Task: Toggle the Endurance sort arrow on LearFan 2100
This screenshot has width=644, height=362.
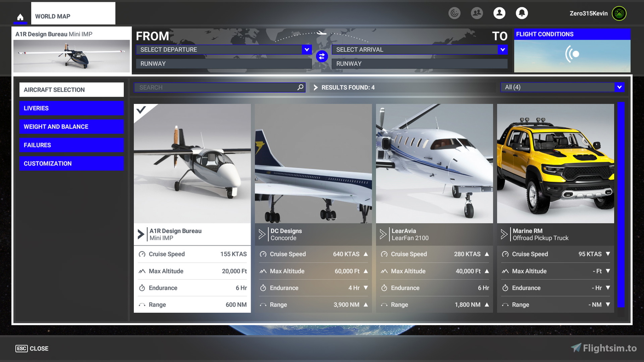Action: 488,287
